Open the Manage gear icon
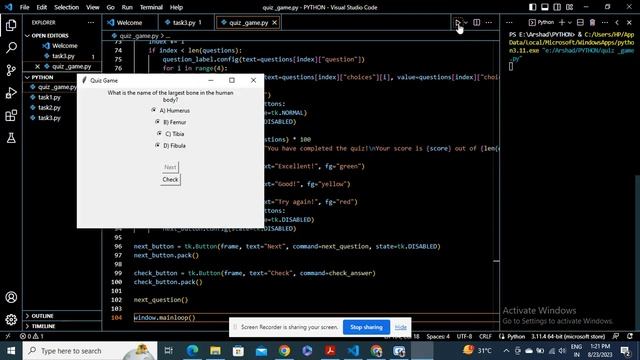The image size is (640, 360). (11, 320)
